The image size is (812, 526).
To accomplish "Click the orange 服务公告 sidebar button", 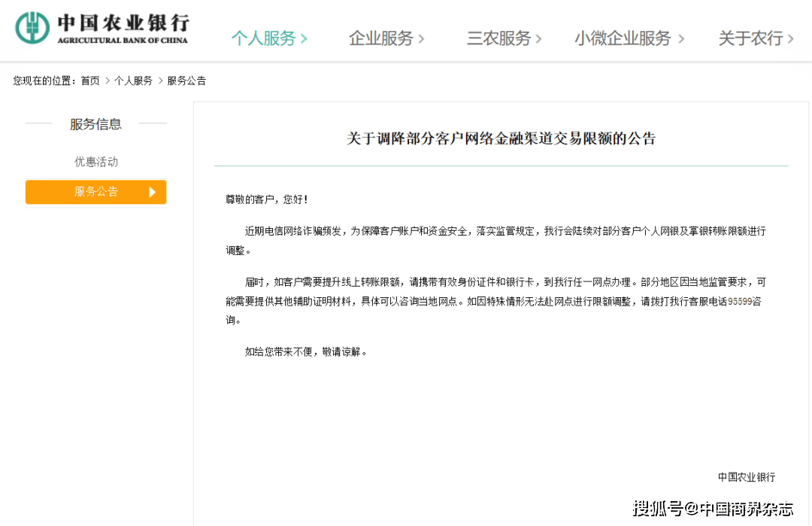I will point(95,192).
